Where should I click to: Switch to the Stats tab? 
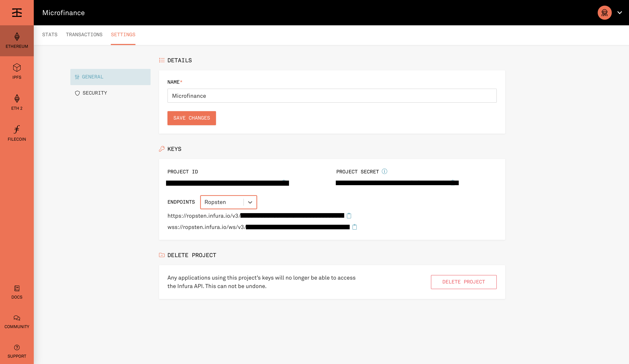point(50,35)
